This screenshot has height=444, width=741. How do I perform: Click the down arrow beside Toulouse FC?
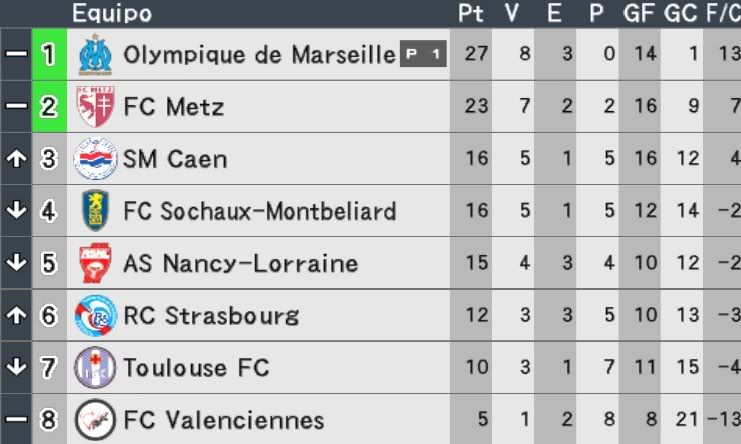17,367
